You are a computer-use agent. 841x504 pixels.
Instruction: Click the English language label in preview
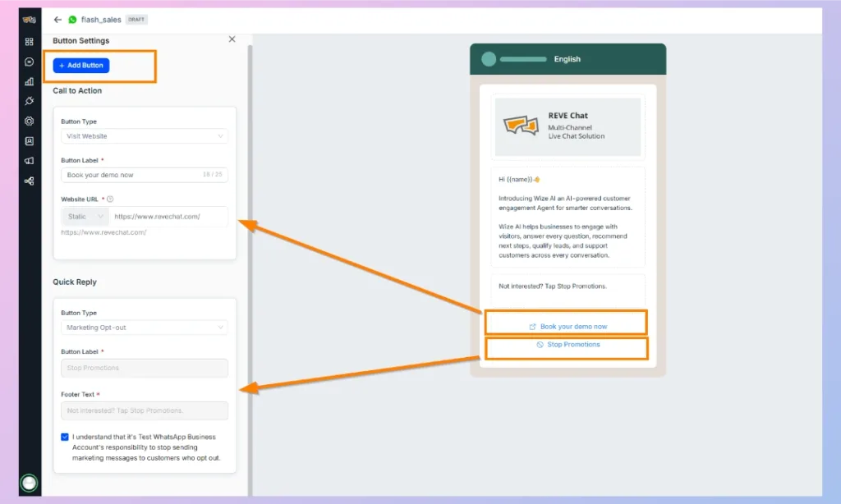click(567, 59)
